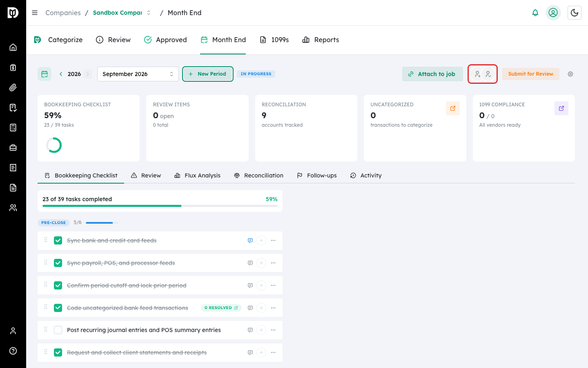Switch to the Approved tab
Viewport: 588px width, 368px height.
point(165,40)
